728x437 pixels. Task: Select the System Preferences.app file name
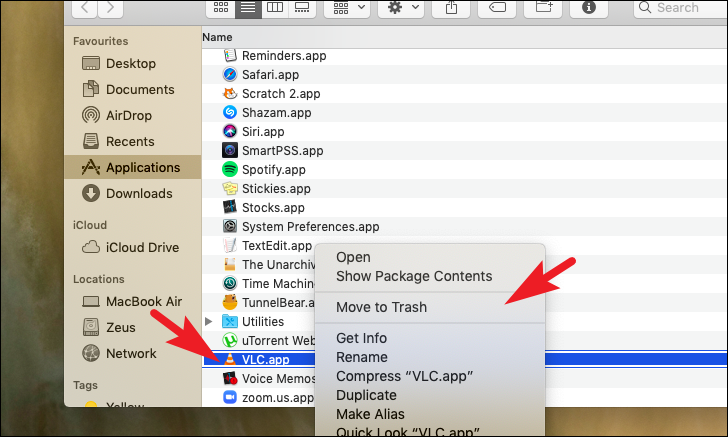click(x=311, y=227)
